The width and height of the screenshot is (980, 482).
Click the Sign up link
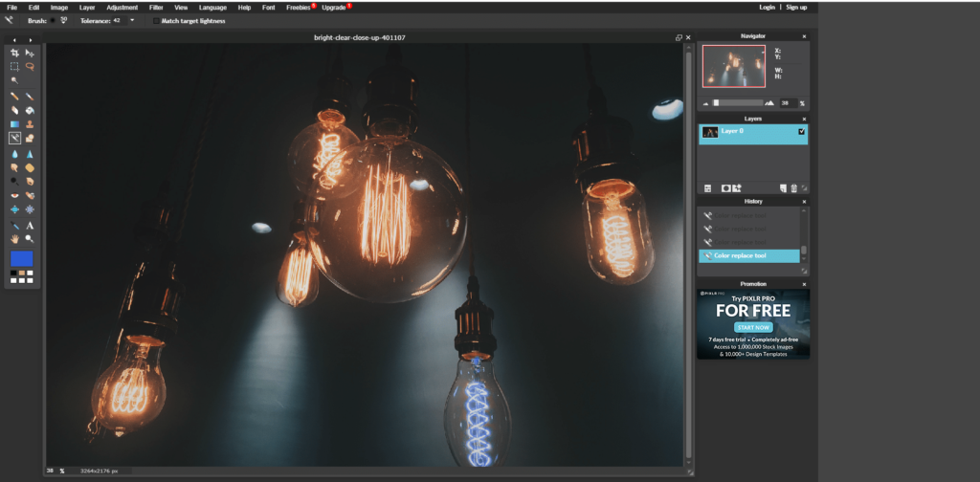click(796, 8)
